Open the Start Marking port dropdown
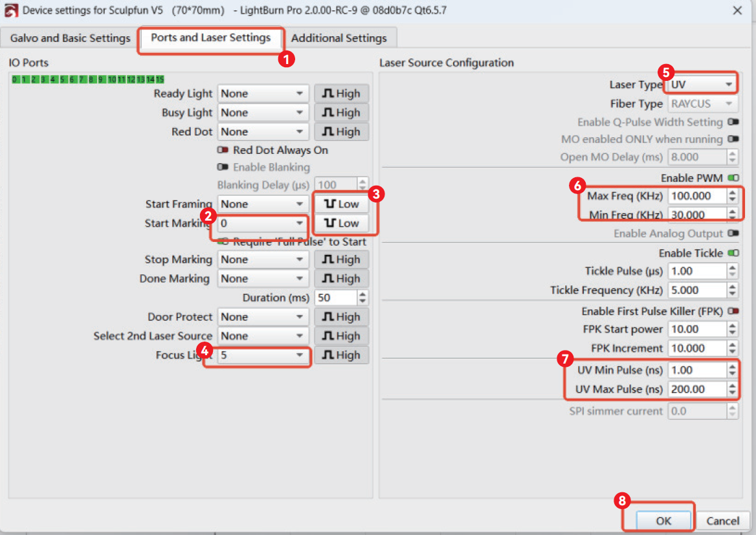The width and height of the screenshot is (756, 535). [261, 223]
